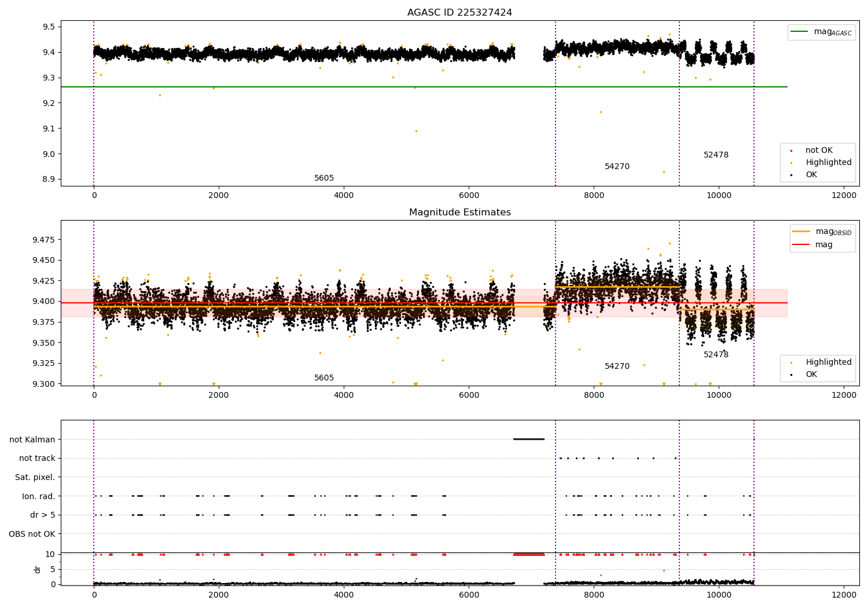Screen dimensions: 868x608
Task: Click the '54270' annotation in the top plot
Action: pos(617,166)
